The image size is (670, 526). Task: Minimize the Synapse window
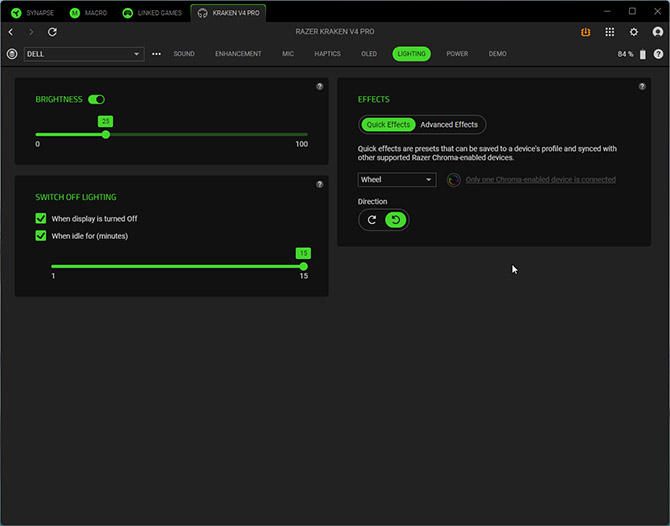(607, 12)
